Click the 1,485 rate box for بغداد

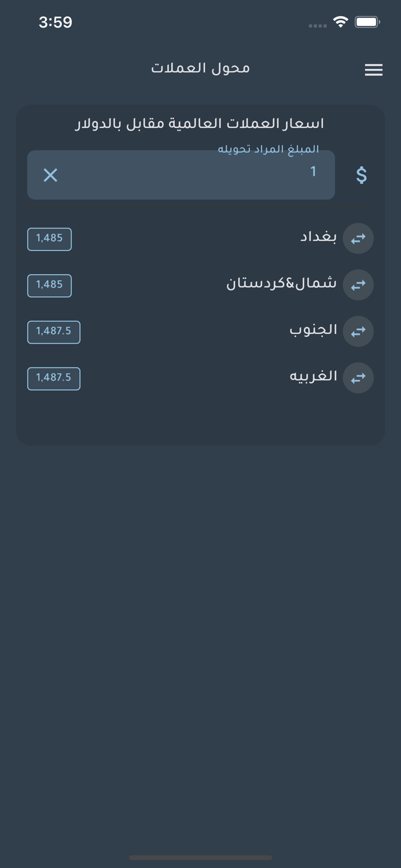pos(49,239)
